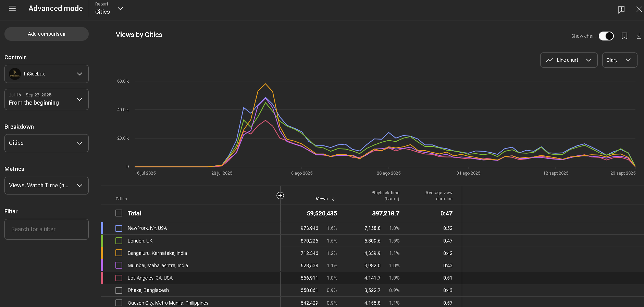Check the Total row checkbox

[x=119, y=213]
